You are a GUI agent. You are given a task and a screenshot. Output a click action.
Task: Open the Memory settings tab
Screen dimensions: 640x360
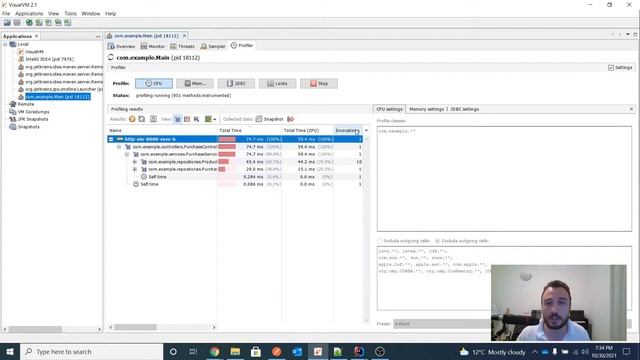pos(426,109)
